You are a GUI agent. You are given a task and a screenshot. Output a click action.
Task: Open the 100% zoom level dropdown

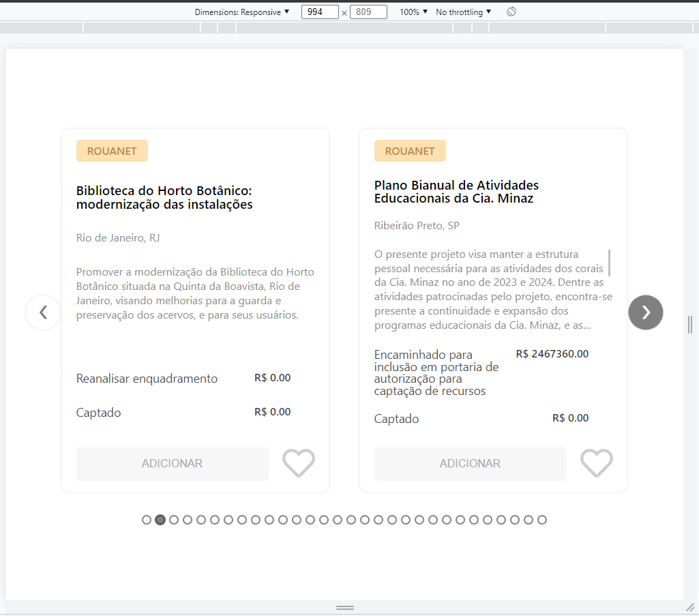click(413, 12)
